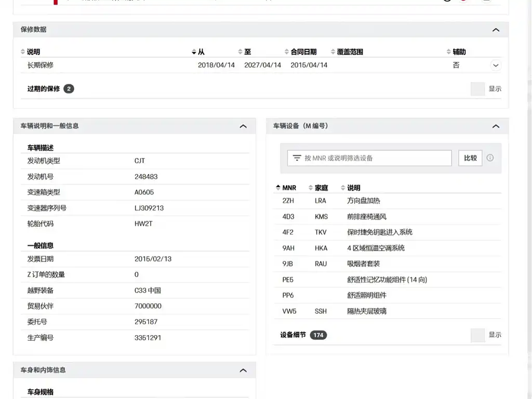This screenshot has height=399, width=532.
Task: Click the contract date 2015/04/14
Action: click(x=309, y=65)
